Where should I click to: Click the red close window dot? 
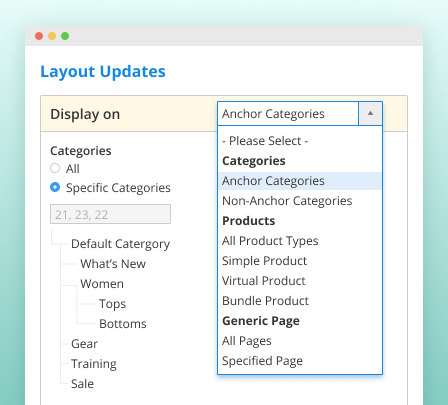39,36
